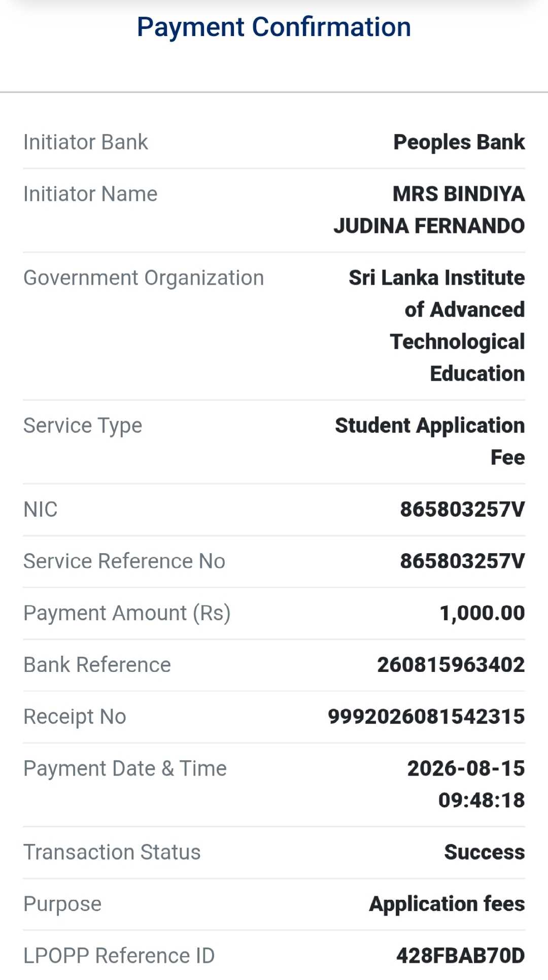Screen dimensions: 548x980
Task: Tap the Service Reference No value
Action: click(462, 561)
